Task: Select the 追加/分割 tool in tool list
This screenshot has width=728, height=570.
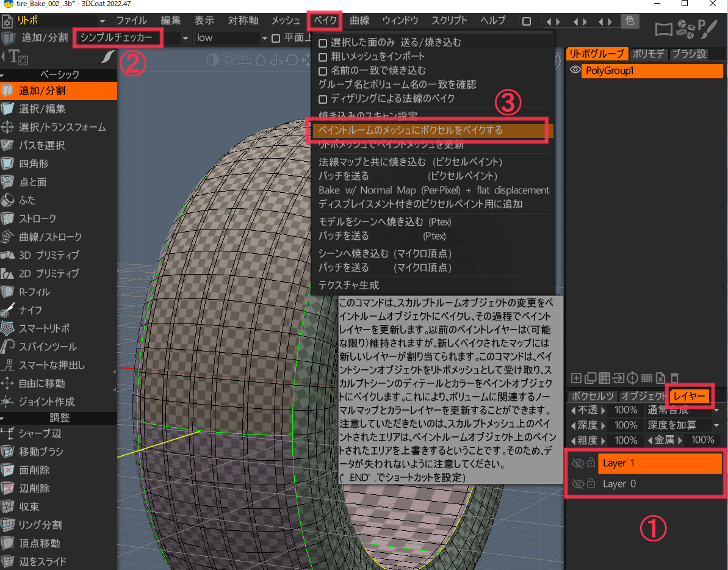Action: (x=58, y=90)
